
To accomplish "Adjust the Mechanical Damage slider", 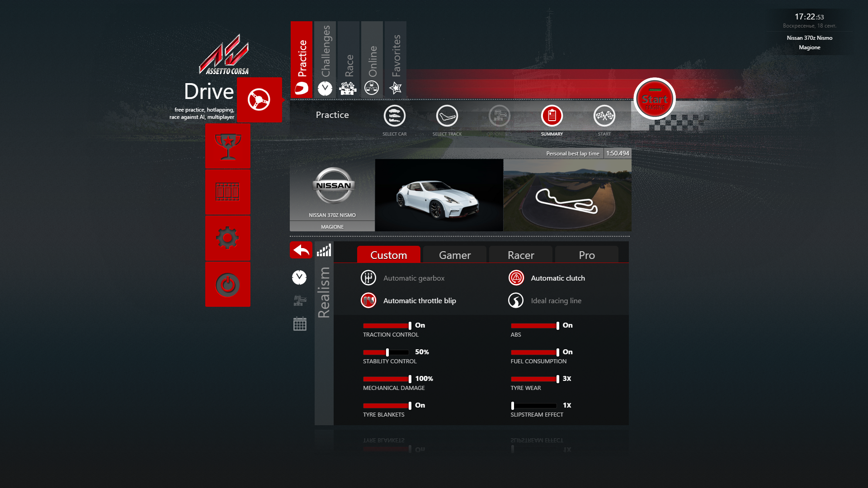I will [x=387, y=379].
